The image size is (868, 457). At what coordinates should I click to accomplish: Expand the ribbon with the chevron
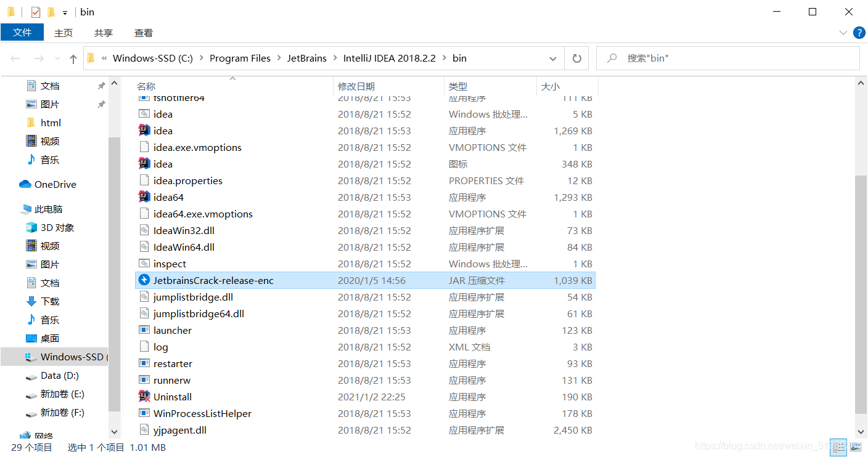(x=843, y=33)
